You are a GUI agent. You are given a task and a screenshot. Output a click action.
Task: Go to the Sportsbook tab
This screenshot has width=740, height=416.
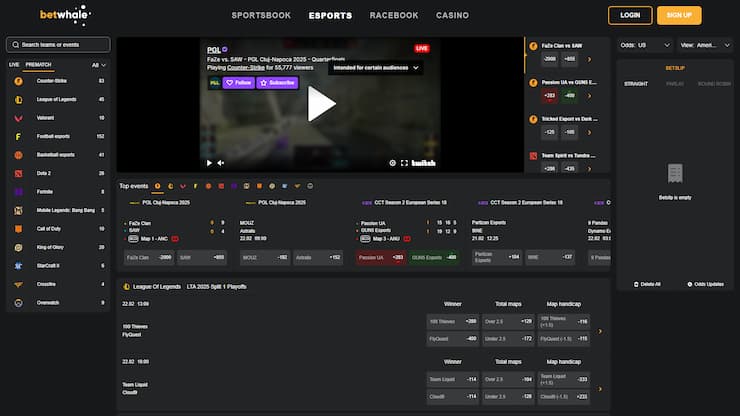click(261, 16)
